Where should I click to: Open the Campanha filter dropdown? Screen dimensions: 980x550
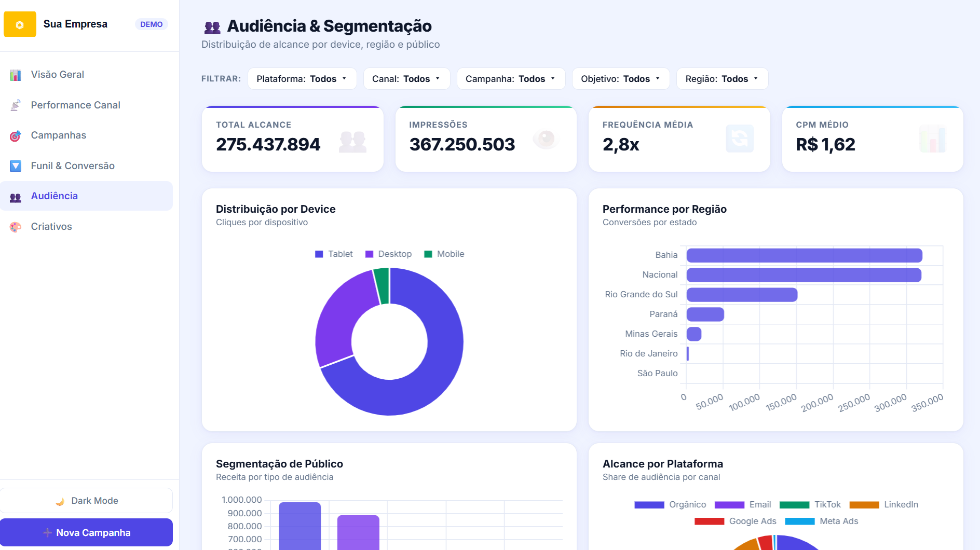[x=511, y=79]
